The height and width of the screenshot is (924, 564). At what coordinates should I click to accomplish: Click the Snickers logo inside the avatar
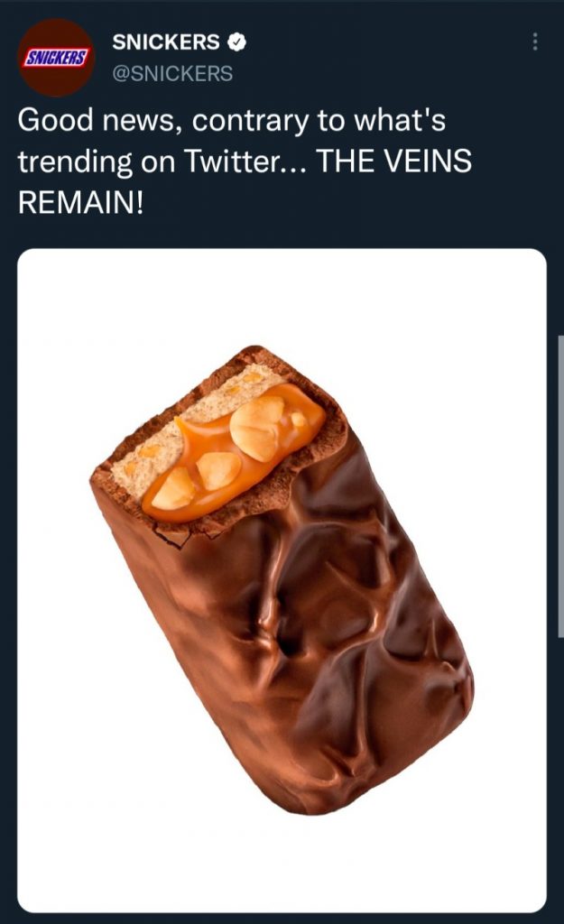point(55,58)
